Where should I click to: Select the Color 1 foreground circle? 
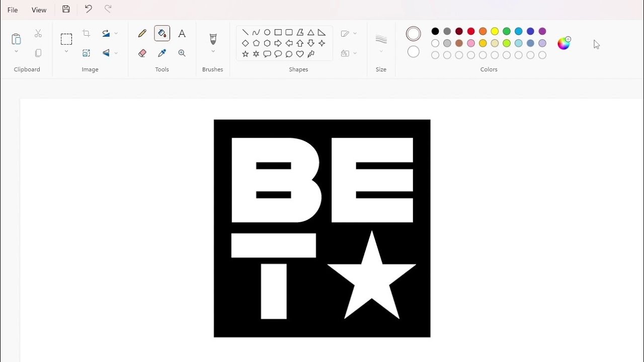pyautogui.click(x=414, y=34)
